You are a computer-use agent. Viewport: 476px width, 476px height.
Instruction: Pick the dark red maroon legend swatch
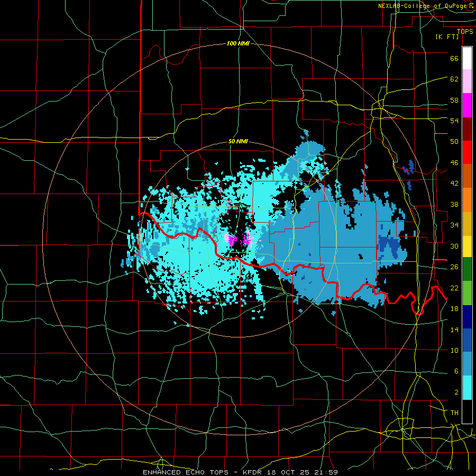pyautogui.click(x=467, y=129)
